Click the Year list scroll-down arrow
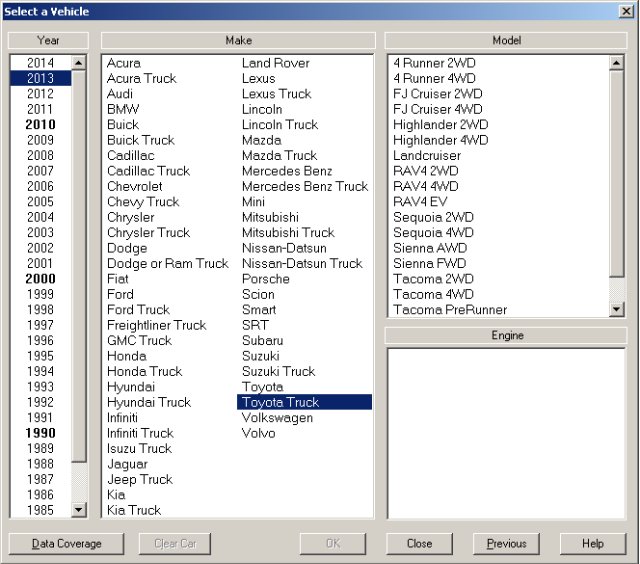Screen dimensions: 640x564 tap(78, 509)
